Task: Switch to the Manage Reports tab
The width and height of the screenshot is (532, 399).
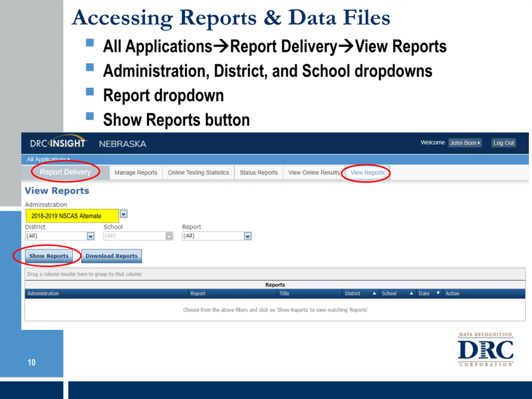Action: pyautogui.click(x=136, y=172)
